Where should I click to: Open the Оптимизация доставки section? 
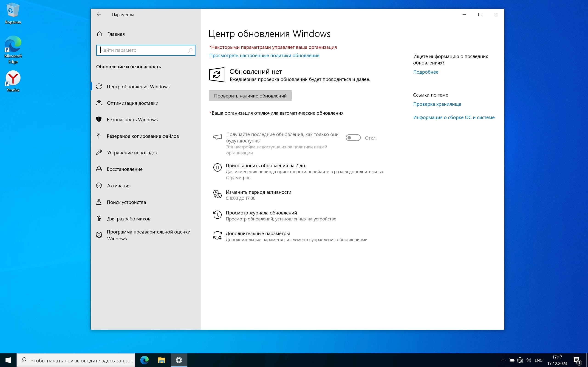click(x=133, y=103)
